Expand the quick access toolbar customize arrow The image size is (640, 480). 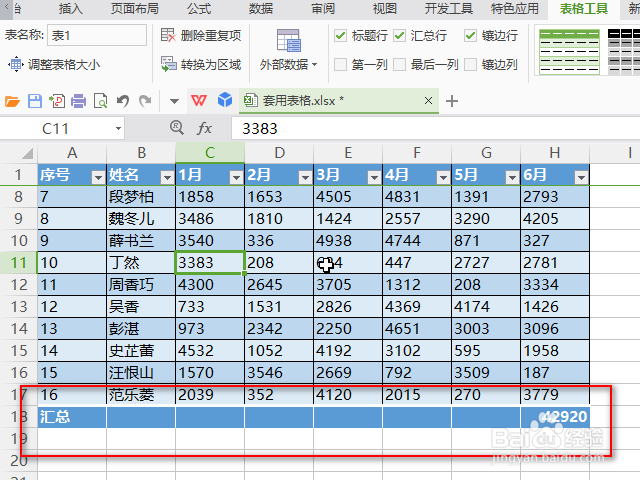coord(174,101)
